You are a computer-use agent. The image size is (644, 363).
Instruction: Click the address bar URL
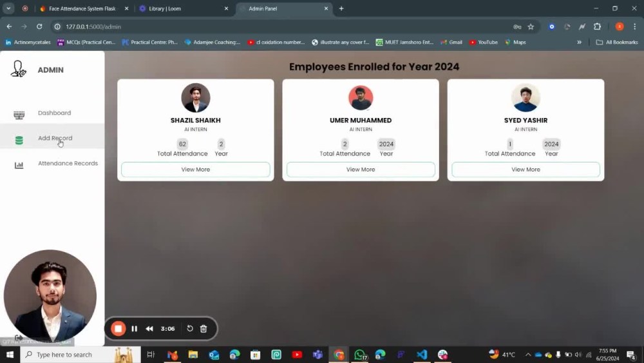pos(93,26)
